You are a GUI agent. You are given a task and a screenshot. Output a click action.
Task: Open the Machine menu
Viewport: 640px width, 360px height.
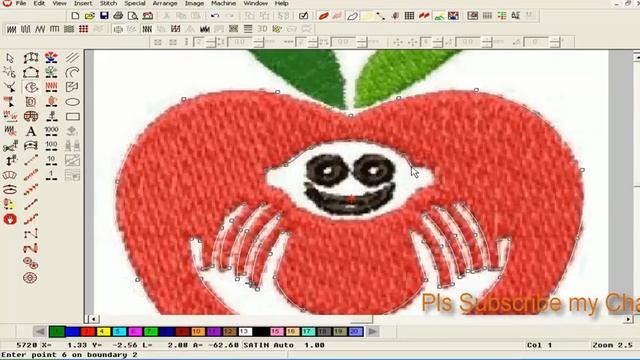pyautogui.click(x=223, y=3)
